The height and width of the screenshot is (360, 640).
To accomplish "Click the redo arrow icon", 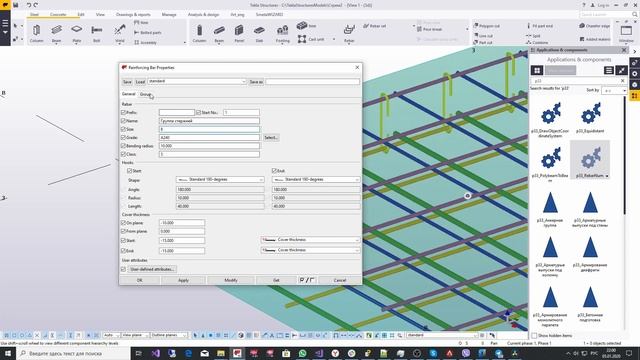I will (x=36, y=5).
